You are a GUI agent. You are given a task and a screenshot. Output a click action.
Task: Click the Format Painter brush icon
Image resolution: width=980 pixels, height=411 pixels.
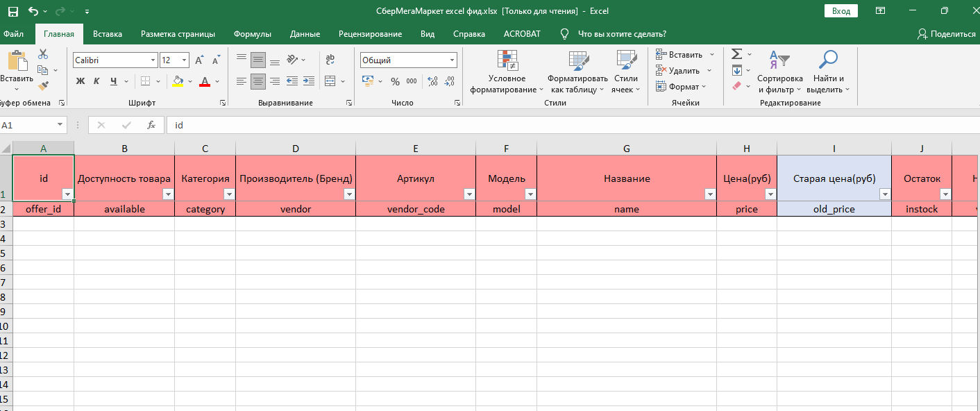(x=43, y=86)
